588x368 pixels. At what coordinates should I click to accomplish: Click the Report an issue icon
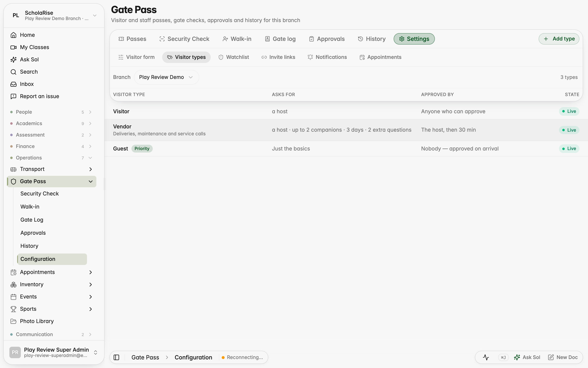tap(13, 96)
